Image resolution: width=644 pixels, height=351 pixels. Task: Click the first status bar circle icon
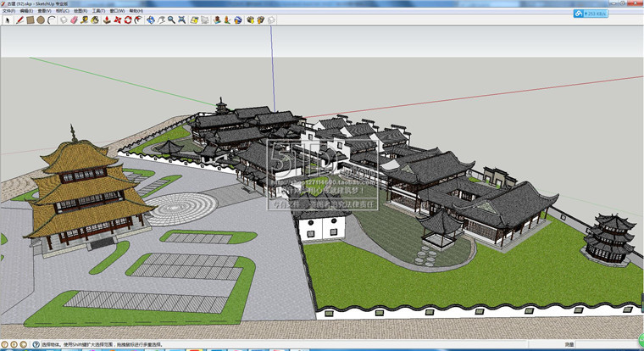tap(5, 344)
